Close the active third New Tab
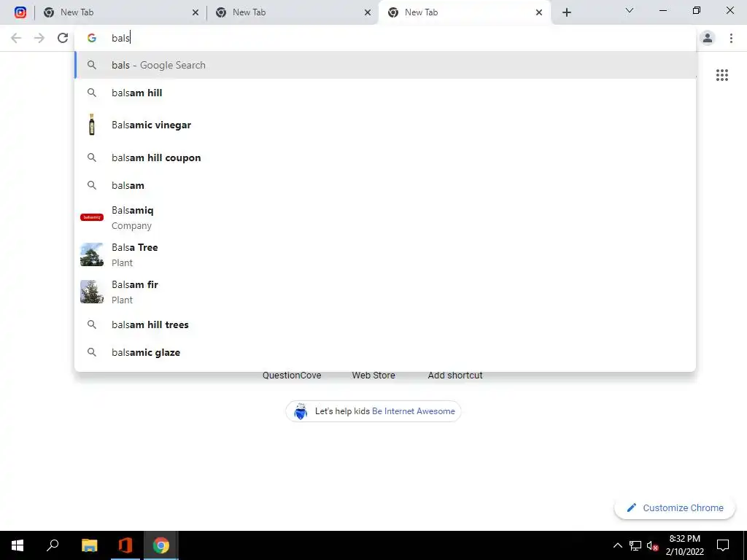Screen dimensions: 747x560 (539, 13)
